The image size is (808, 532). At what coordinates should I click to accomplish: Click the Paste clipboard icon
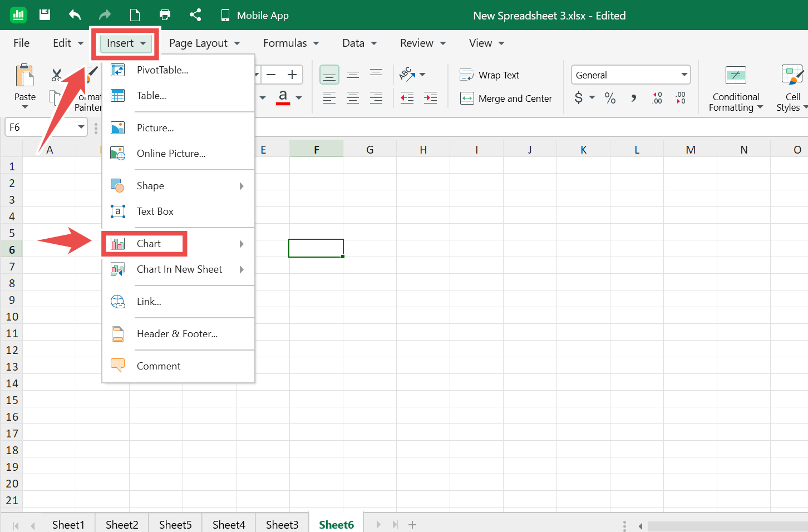coord(25,76)
